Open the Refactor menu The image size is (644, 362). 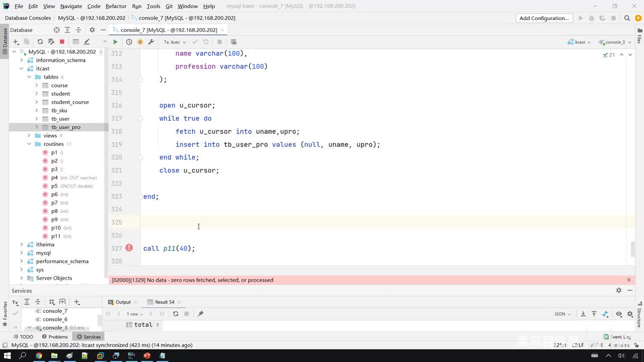click(116, 6)
